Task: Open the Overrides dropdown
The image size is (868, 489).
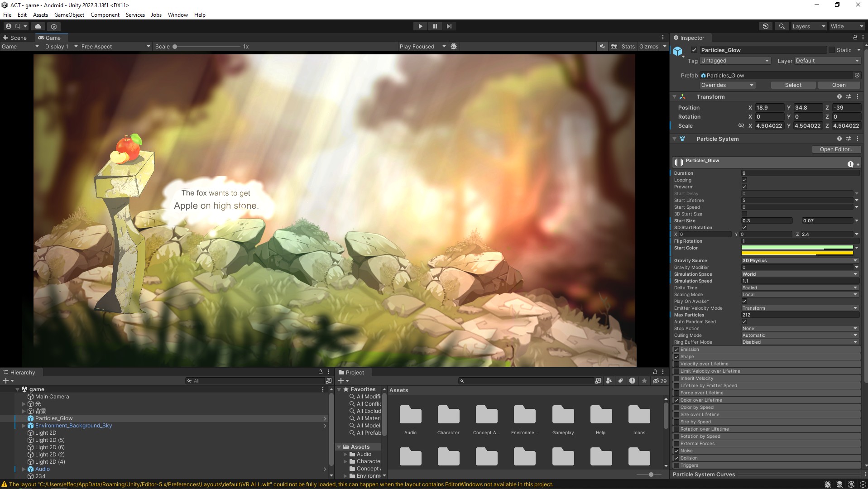Action: (727, 85)
